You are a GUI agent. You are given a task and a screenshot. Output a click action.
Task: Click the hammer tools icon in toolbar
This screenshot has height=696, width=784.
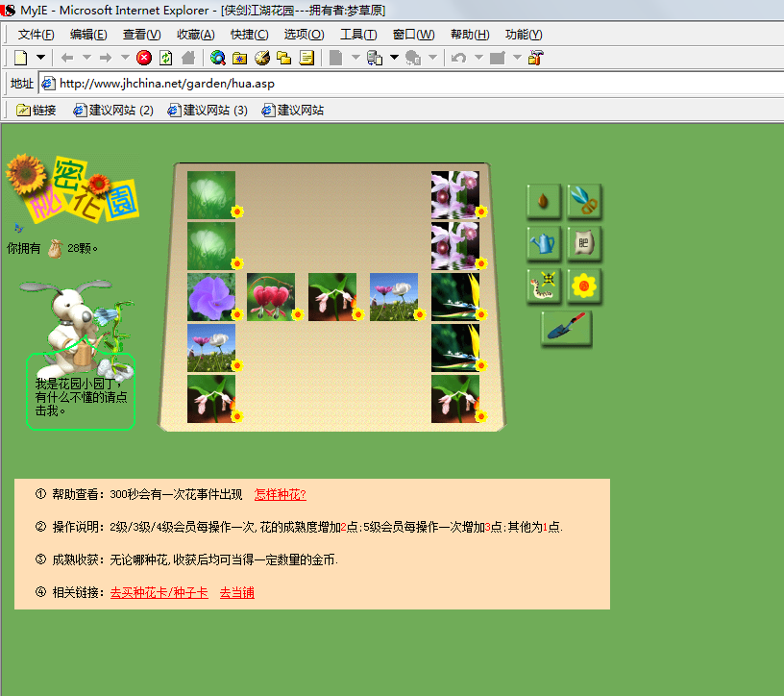[x=535, y=58]
